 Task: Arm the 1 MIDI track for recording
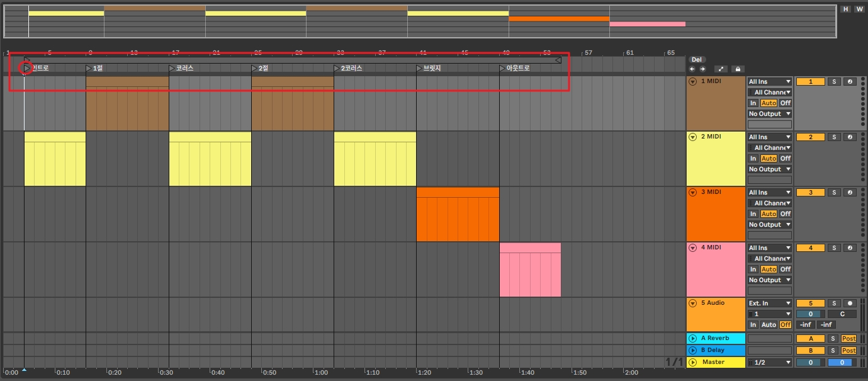coord(850,82)
